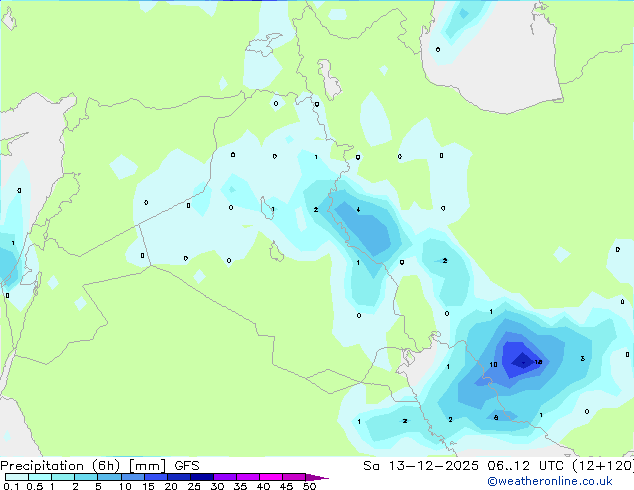Click the '18' peak value on map
The image size is (634, 490).
538,362
